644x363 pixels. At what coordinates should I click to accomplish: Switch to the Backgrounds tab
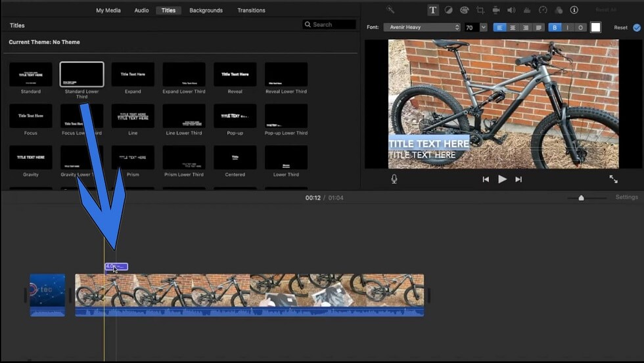tap(206, 11)
